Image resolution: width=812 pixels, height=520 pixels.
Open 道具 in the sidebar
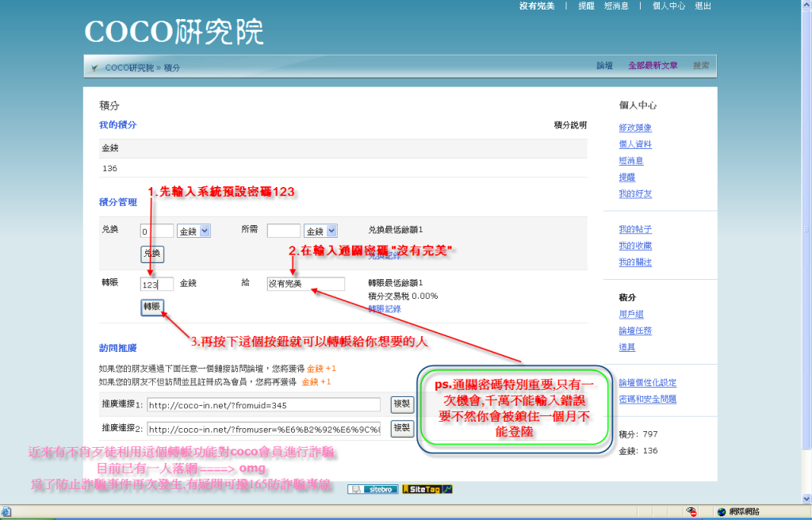click(x=627, y=347)
